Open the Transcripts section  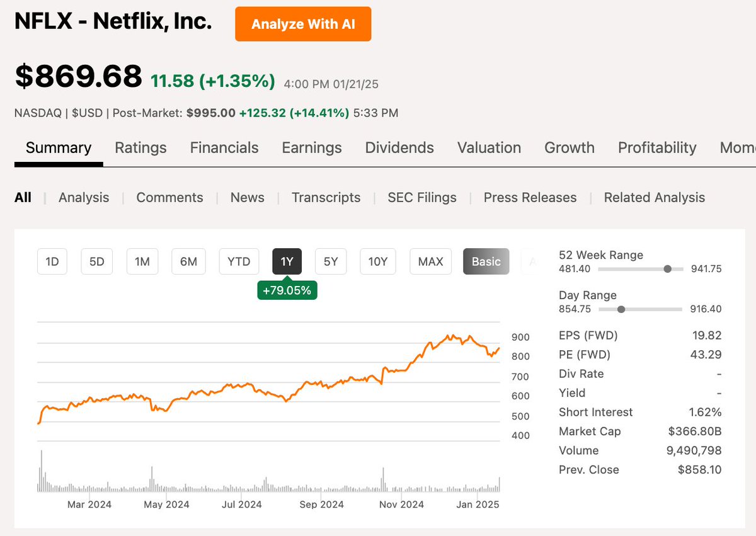(326, 197)
